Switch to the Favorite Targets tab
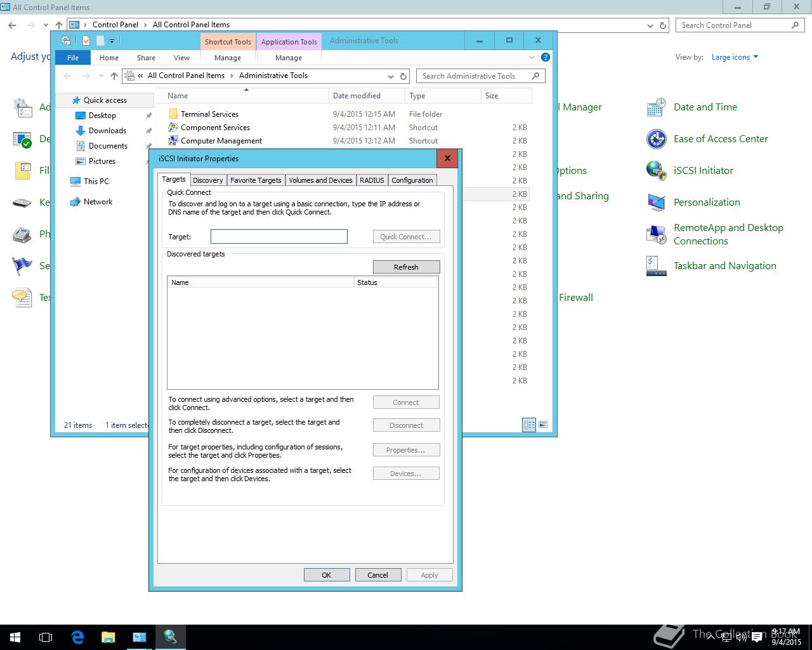This screenshot has height=650, width=812. click(256, 180)
